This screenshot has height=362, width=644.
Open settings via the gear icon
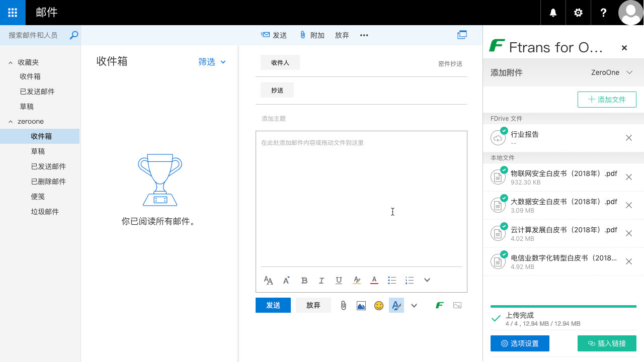pyautogui.click(x=578, y=13)
